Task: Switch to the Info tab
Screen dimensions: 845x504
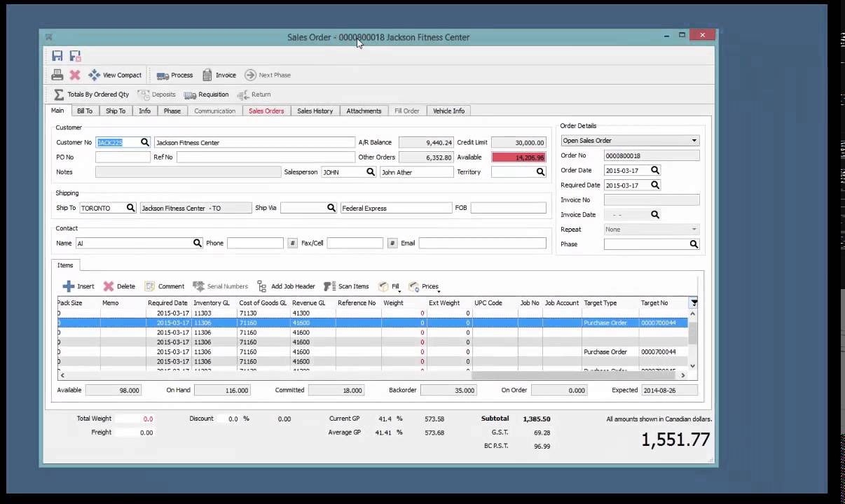Action: (144, 111)
